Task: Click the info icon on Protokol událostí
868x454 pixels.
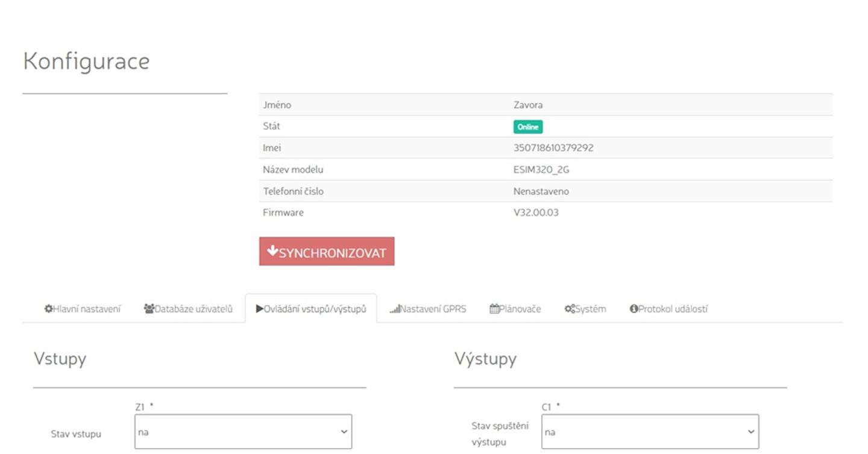Action: (634, 309)
